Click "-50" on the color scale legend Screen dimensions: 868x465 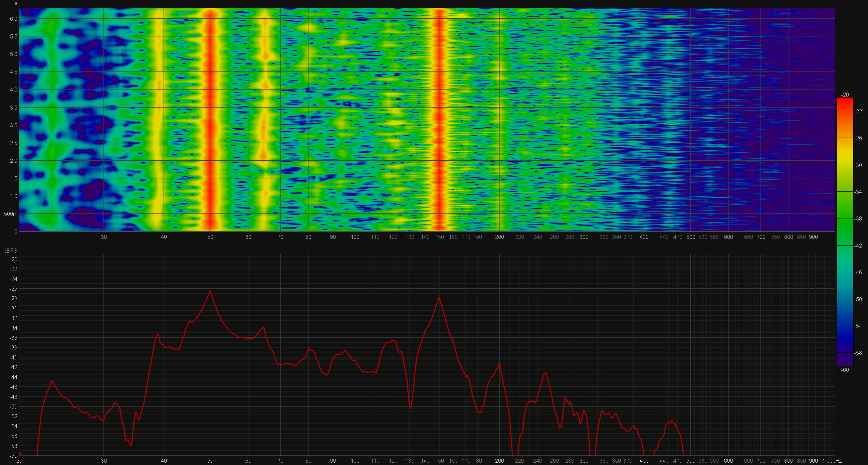[x=858, y=299]
